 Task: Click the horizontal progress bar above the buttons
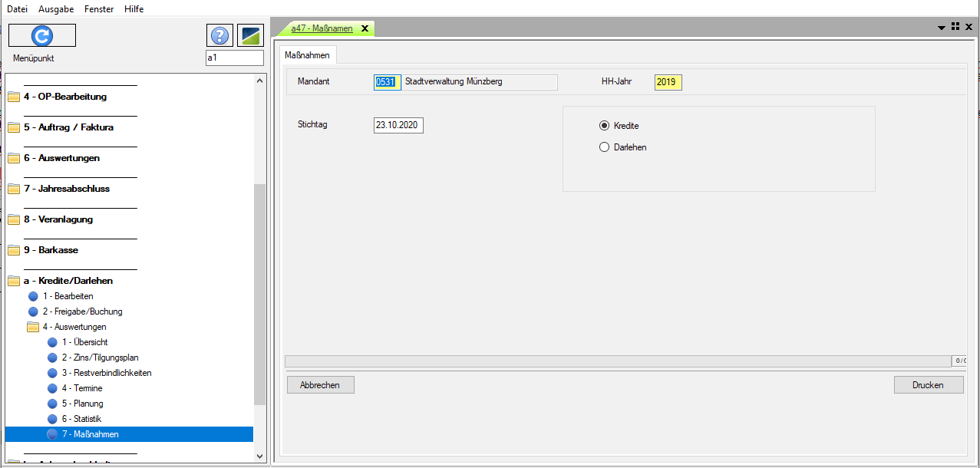(x=617, y=361)
